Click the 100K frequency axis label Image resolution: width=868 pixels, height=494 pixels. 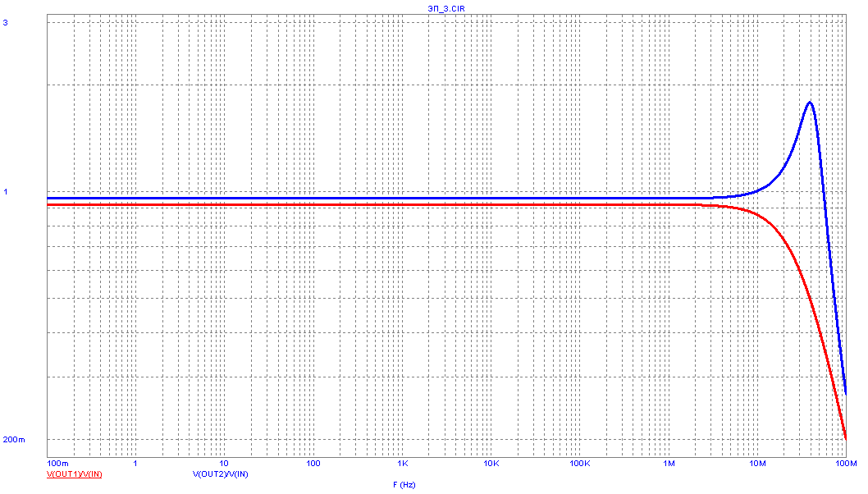(579, 463)
